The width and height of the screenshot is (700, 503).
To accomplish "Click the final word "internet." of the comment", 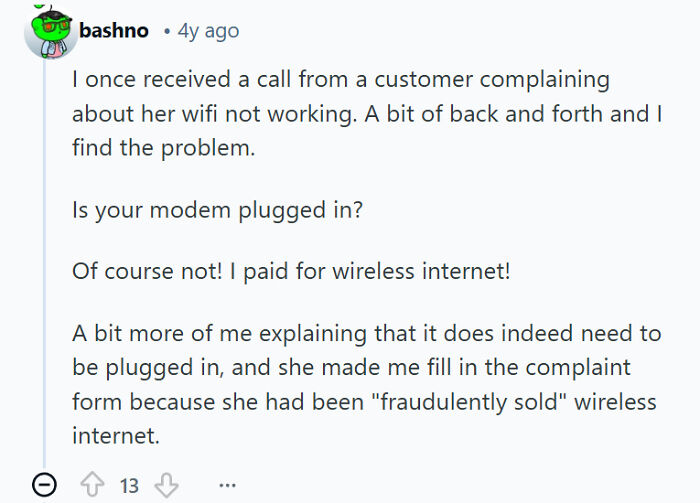I will [115, 436].
